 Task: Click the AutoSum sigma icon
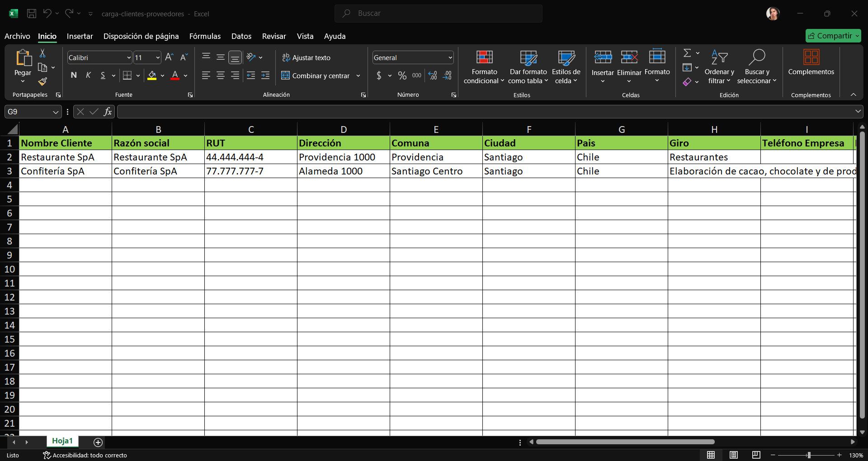point(687,53)
